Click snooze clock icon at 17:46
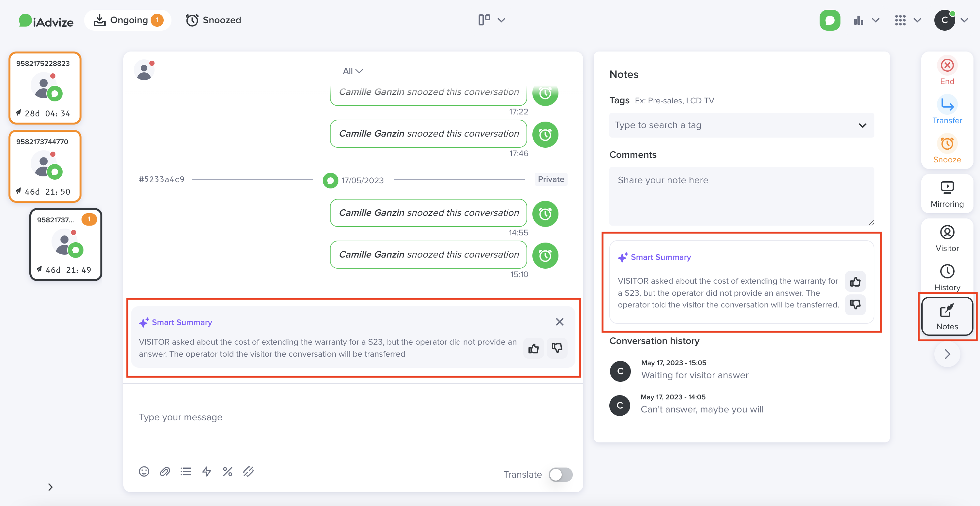 545,134
